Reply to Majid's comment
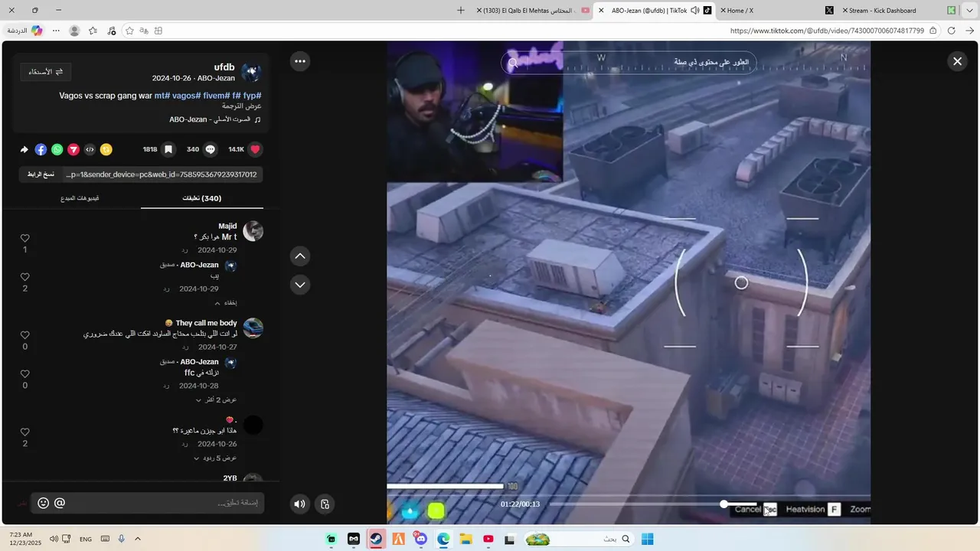The image size is (980, 551). coord(185,250)
